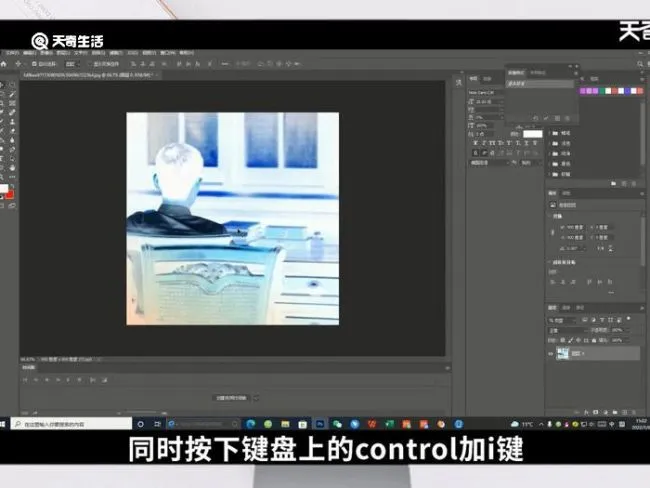Switch to the Channels tab
650x488 pixels.
566,308
